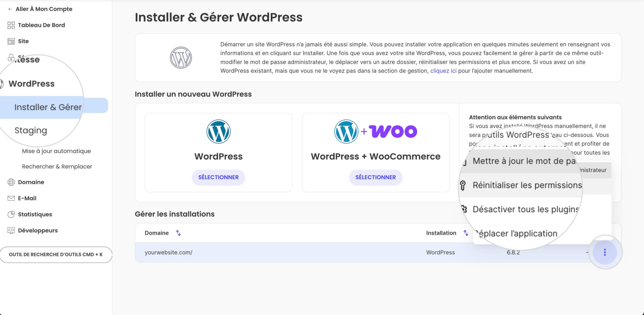Follow the cliquez ici link

click(x=443, y=71)
